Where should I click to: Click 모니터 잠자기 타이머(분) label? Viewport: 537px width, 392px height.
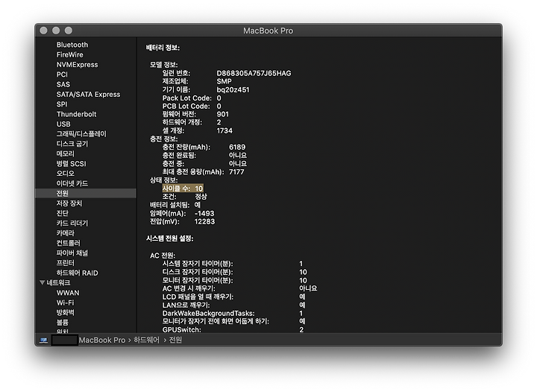198,280
